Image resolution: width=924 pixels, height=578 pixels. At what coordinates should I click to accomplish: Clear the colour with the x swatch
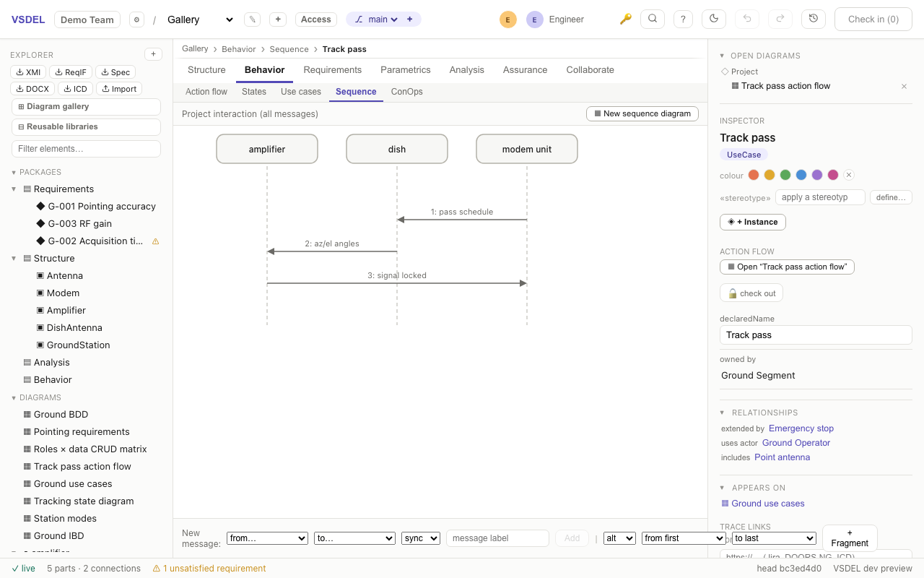click(849, 175)
